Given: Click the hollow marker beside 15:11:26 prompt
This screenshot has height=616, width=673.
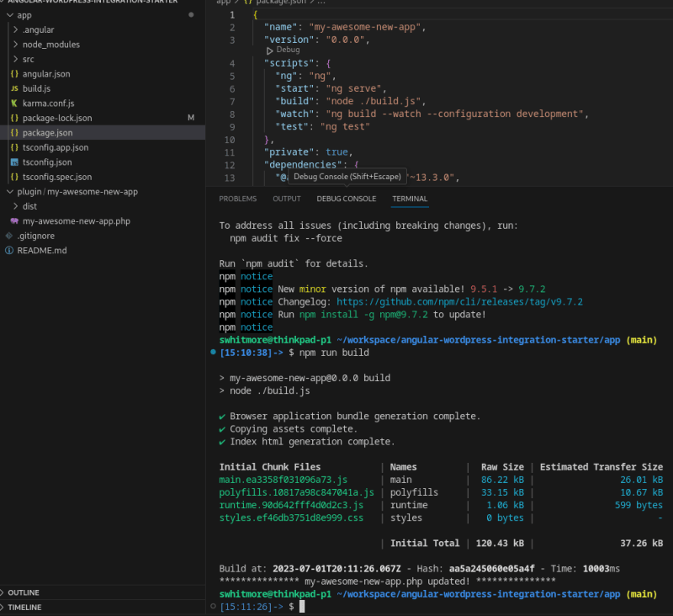Looking at the screenshot, I should tap(213, 606).
